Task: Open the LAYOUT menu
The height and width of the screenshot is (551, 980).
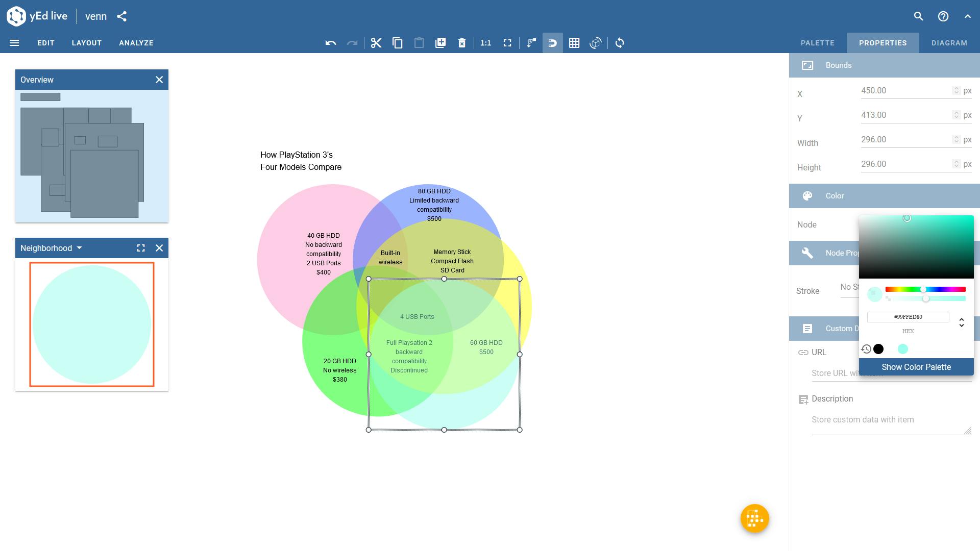Action: point(87,43)
